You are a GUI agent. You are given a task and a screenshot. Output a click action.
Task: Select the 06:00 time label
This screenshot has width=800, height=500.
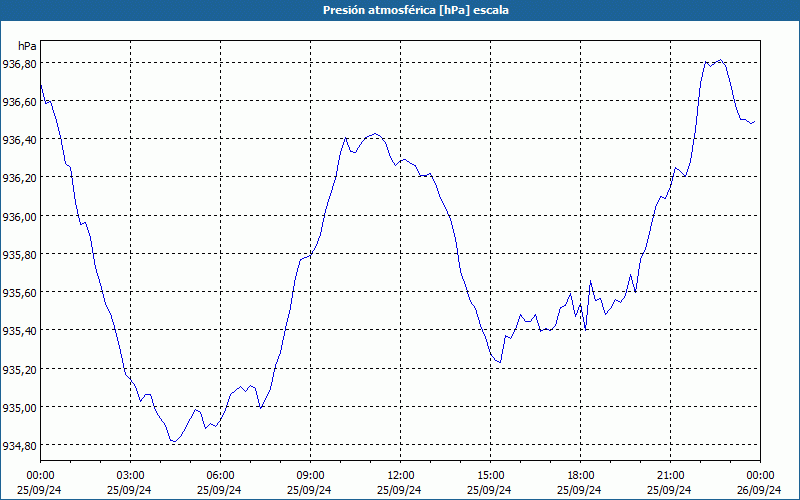(220, 476)
